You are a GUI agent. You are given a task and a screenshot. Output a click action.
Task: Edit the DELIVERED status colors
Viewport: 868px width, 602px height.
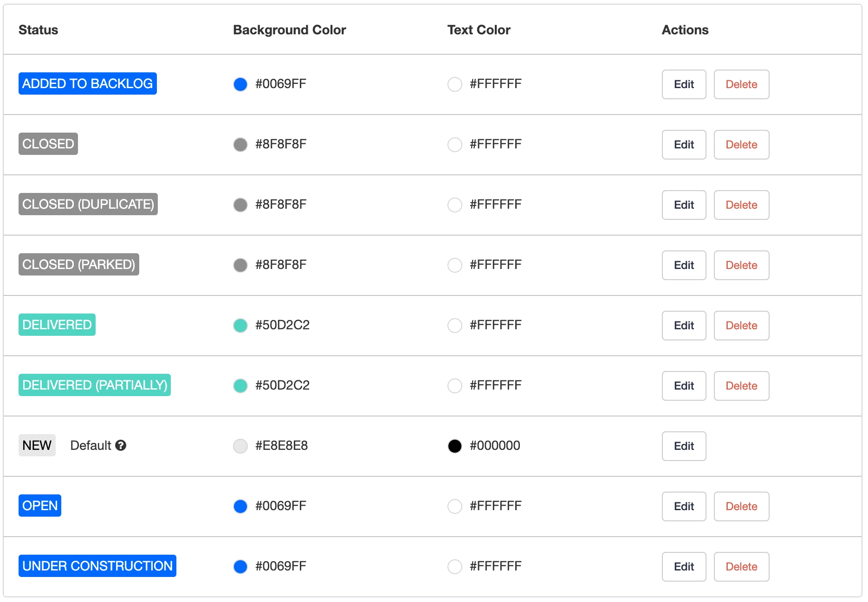pos(683,325)
